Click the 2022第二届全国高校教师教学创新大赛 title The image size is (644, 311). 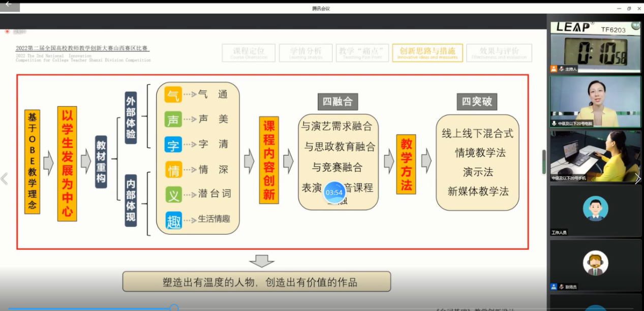click(x=82, y=48)
